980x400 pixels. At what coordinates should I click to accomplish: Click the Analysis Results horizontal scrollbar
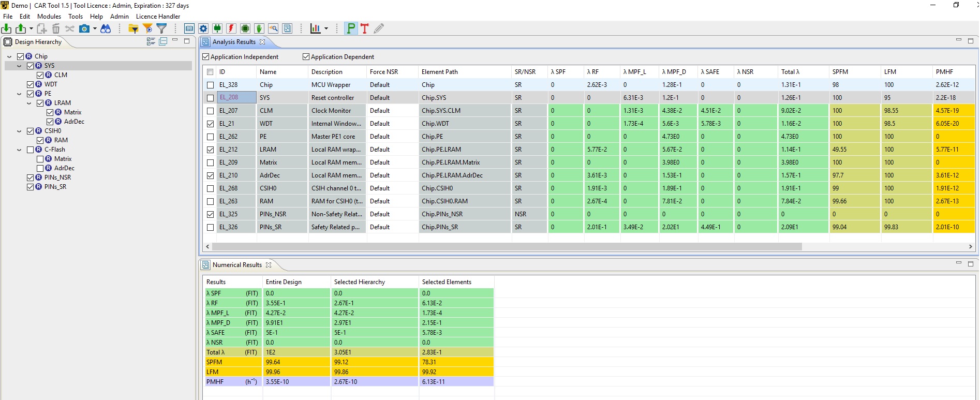coord(507,247)
